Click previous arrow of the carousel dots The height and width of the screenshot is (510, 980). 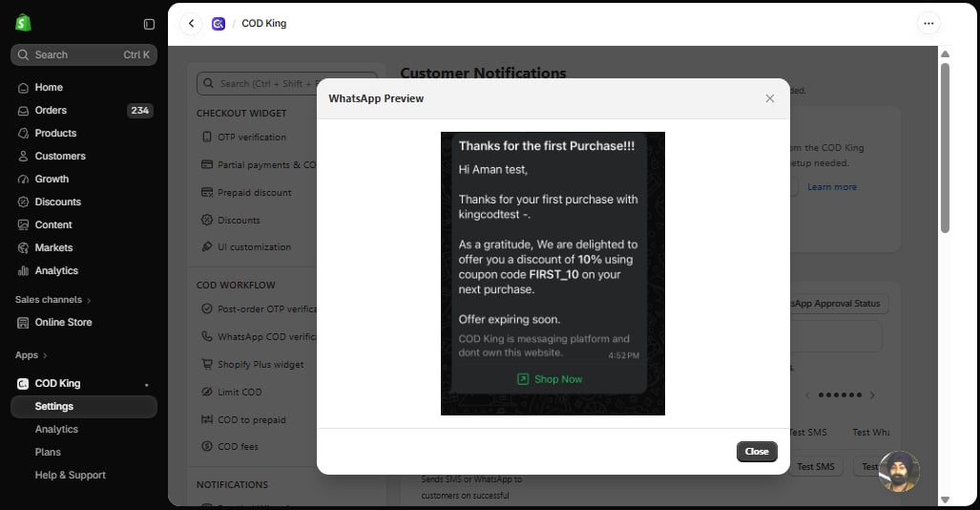point(807,394)
